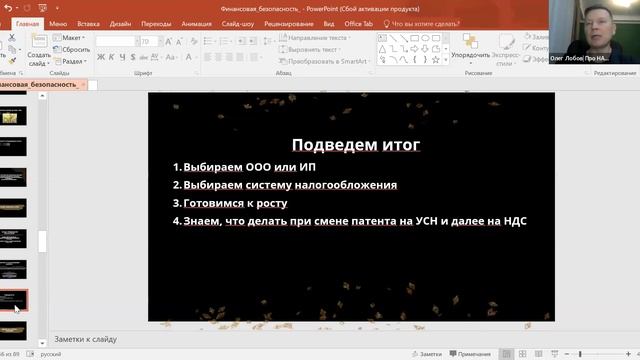Select the highlighted slide thumbnail in panel
640x360 pixels.
pyautogui.click(x=13, y=300)
